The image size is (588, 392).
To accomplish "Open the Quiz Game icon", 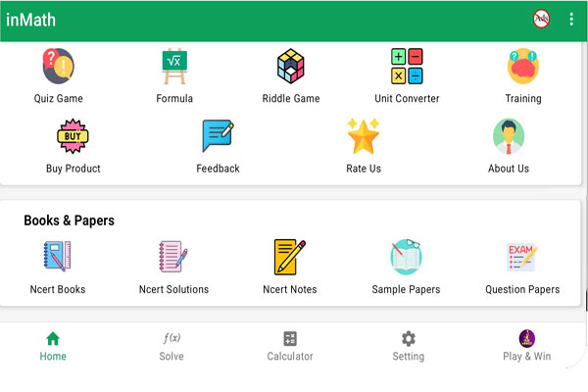I will 58,67.
